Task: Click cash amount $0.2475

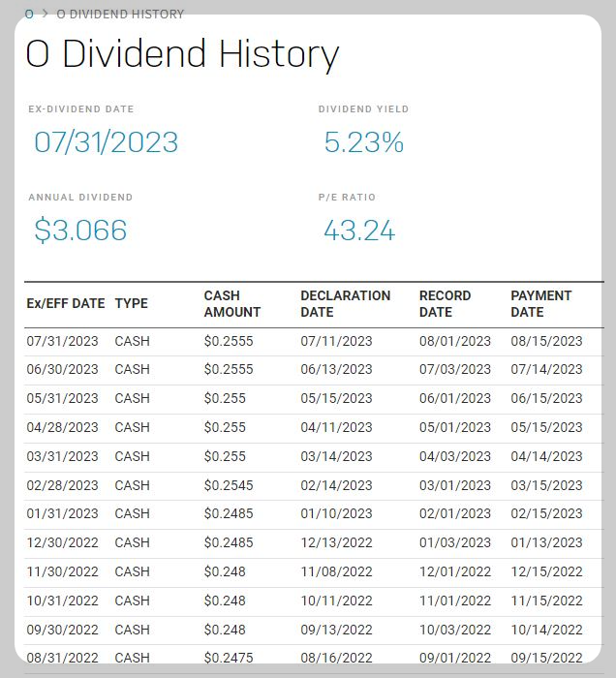Action: coord(229,658)
